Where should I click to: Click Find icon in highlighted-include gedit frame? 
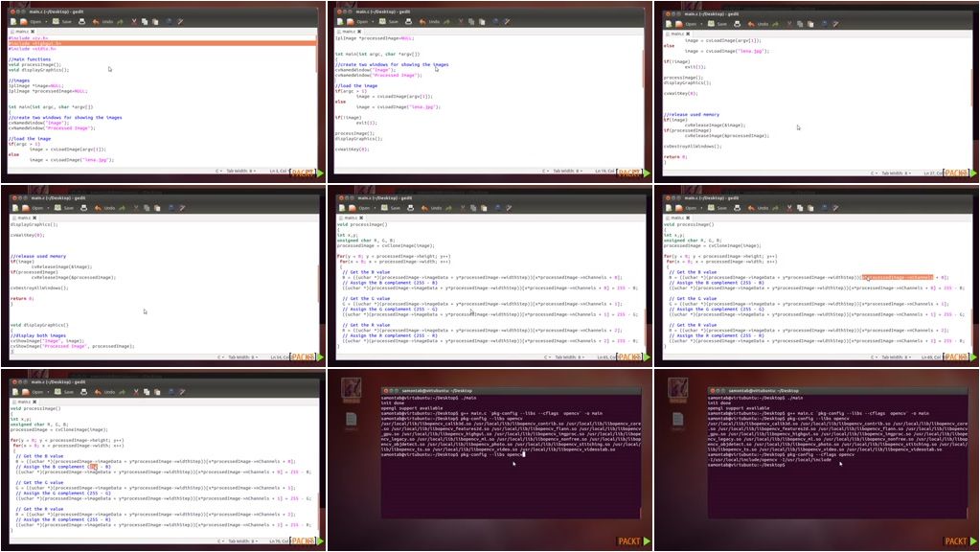(170, 22)
